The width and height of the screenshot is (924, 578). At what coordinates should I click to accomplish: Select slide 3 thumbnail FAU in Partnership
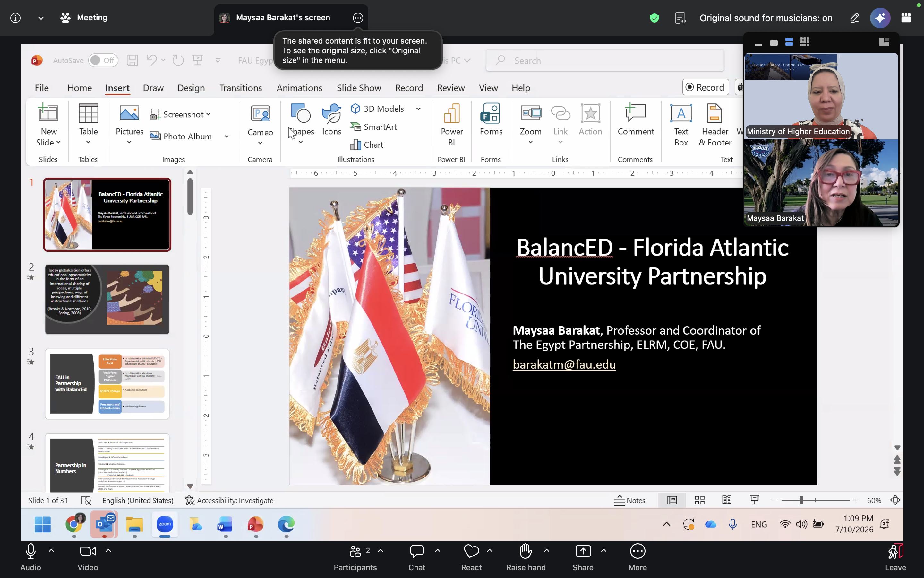click(107, 384)
